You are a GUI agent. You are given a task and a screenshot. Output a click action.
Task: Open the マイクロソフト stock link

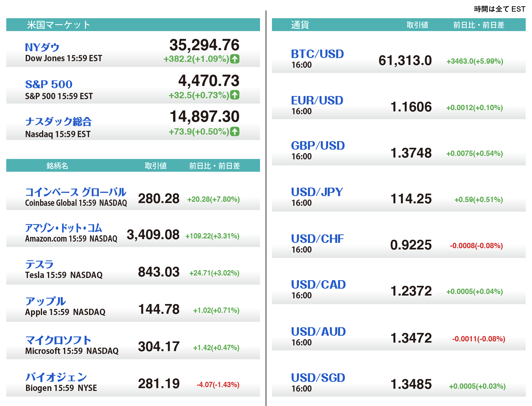58,340
